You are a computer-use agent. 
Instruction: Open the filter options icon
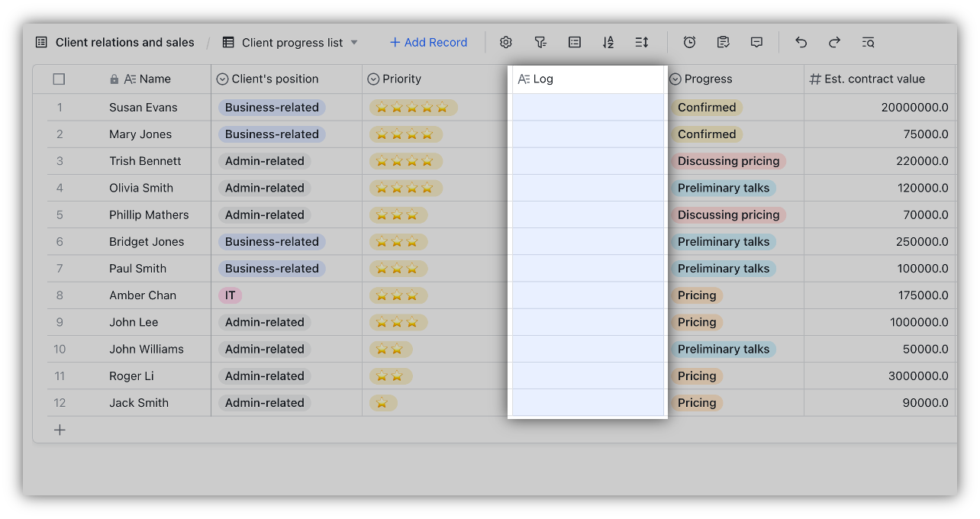click(x=540, y=42)
